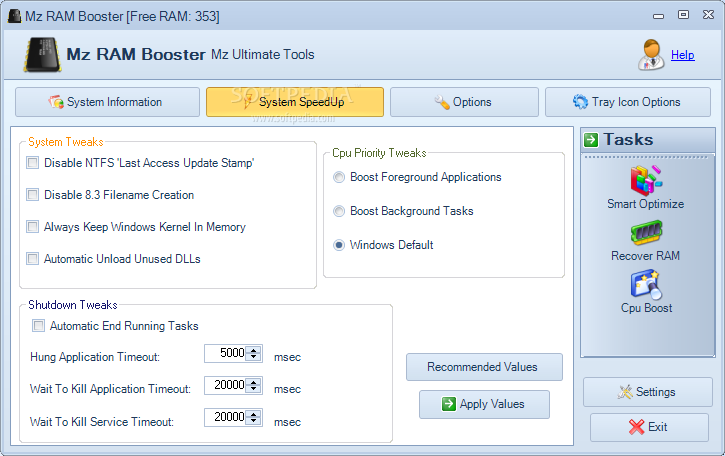This screenshot has width=725, height=456.
Task: Decrease Hung Application Timeout with down arrow
Action: [x=253, y=357]
